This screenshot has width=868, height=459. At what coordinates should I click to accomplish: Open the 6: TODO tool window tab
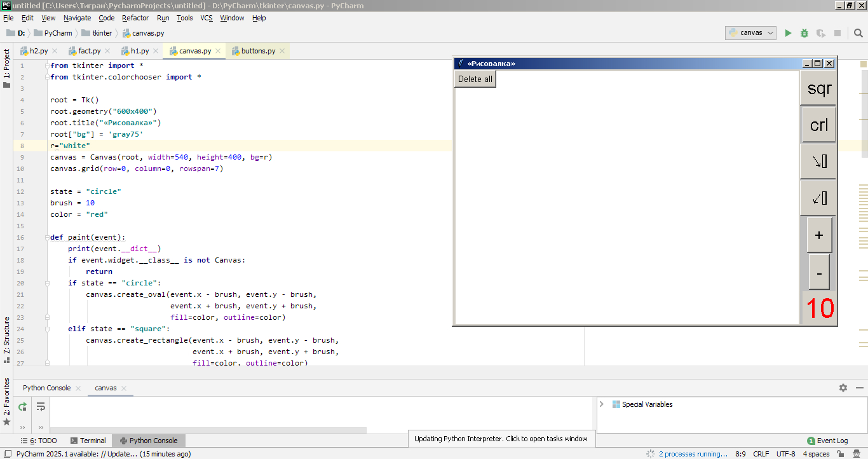(39, 441)
